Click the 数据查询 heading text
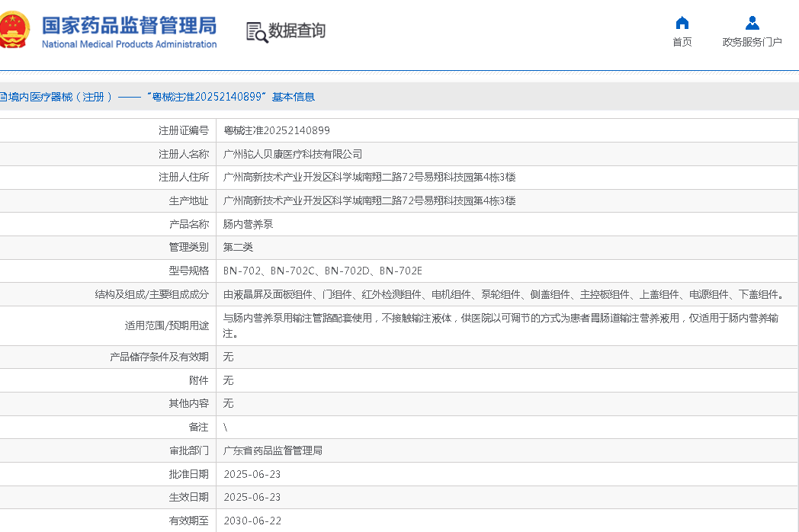799x532 pixels. (297, 31)
